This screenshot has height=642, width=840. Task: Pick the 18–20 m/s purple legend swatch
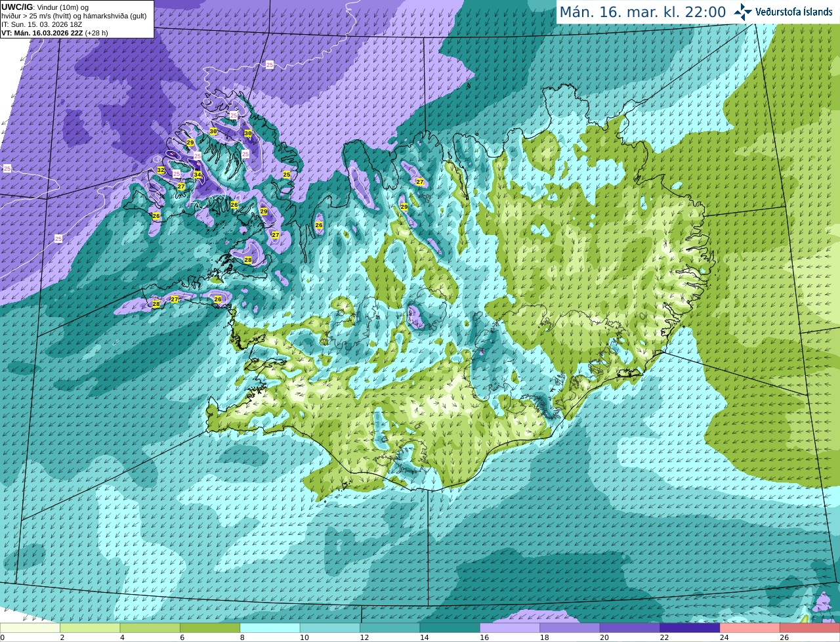click(570, 628)
